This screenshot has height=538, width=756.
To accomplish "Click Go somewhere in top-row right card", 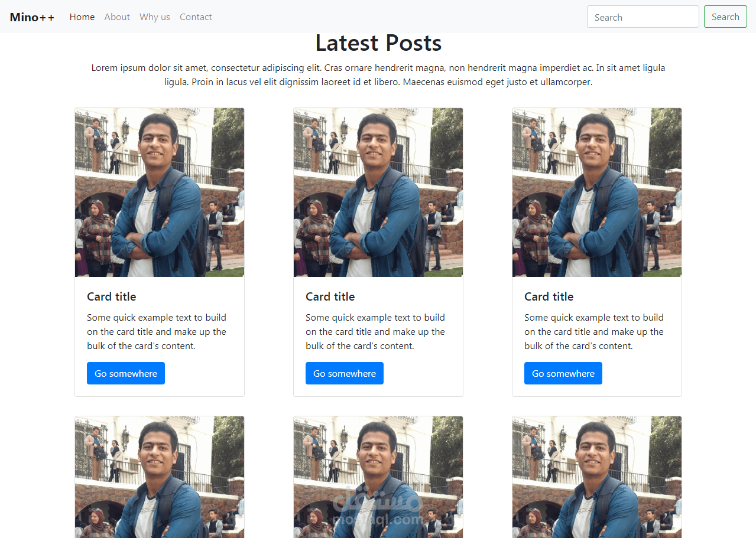I will (563, 373).
